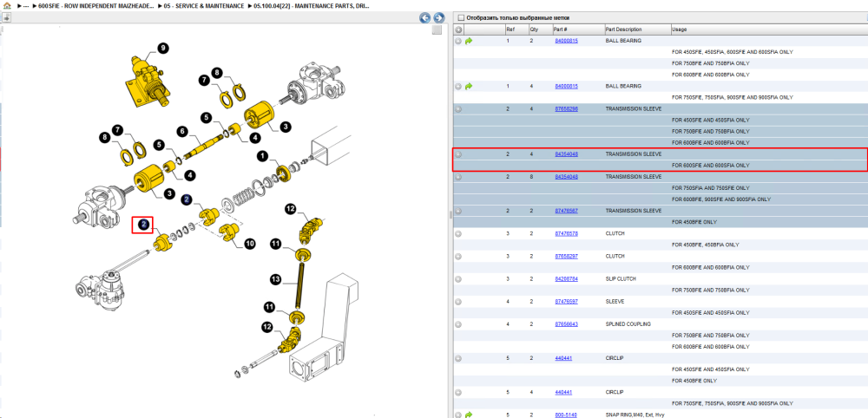This screenshot has width=868, height=418.
Task: Go to the home page icon
Action: coord(7,5)
